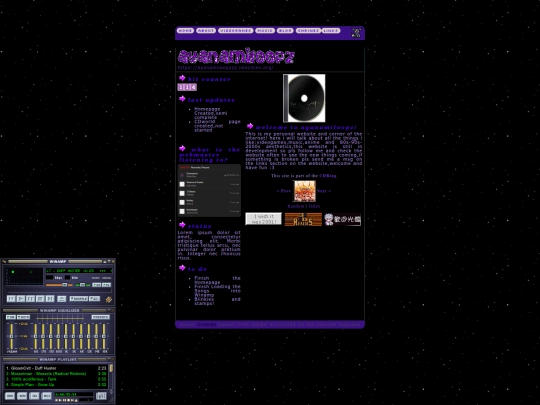Image resolution: width=540 pixels, height=405 pixels.
Task: Click the pink arrow beside to do heading
Action: coord(182,268)
